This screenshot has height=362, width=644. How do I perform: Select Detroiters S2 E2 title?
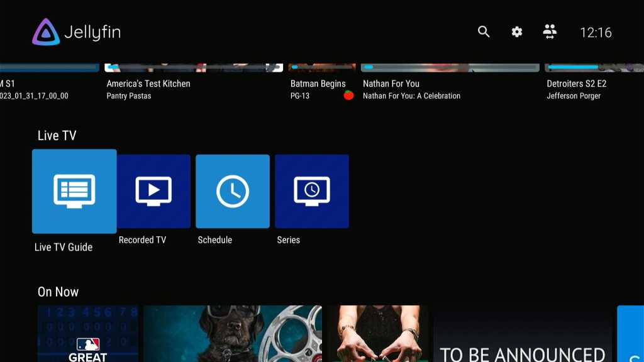tap(576, 84)
